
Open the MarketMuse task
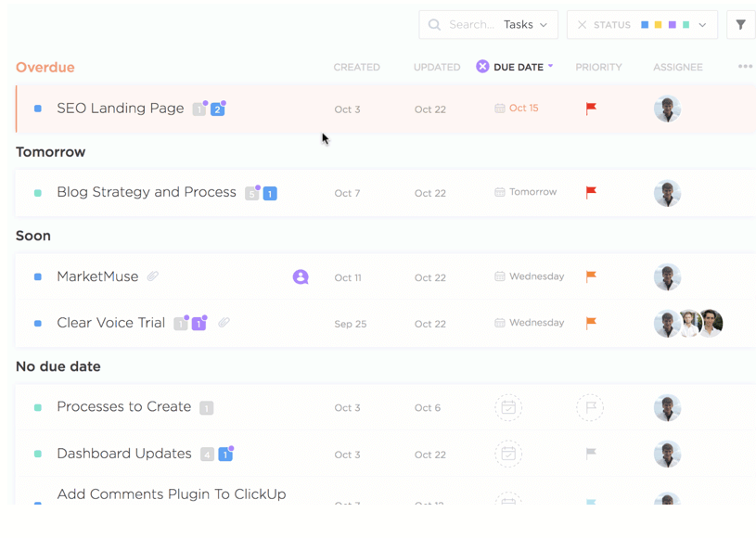[97, 276]
